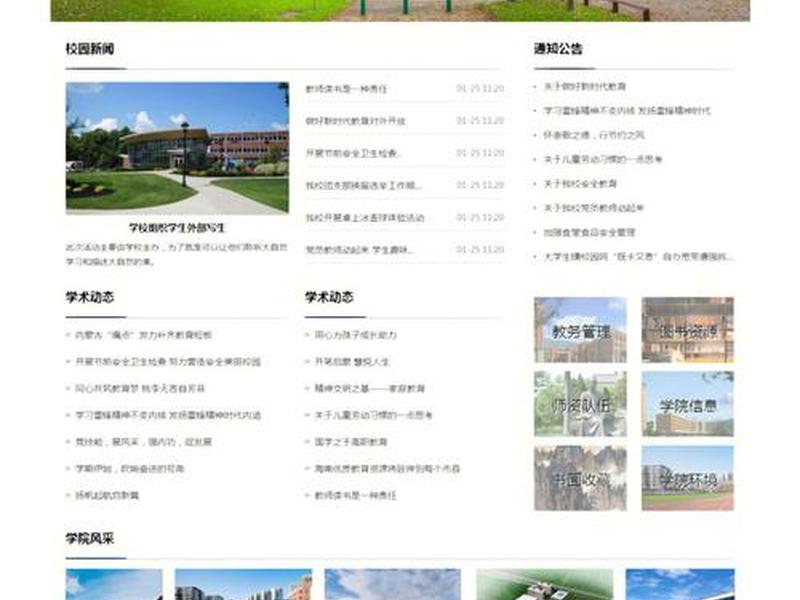Open 同心共筑教育梦 article link
Image resolution: width=800 pixels, height=600 pixels.
coord(140,389)
